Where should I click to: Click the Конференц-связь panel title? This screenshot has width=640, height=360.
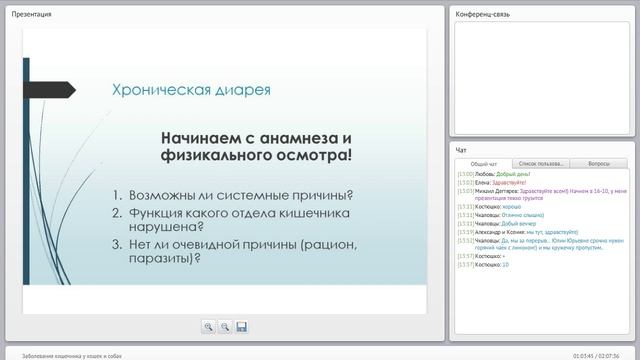pyautogui.click(x=482, y=14)
